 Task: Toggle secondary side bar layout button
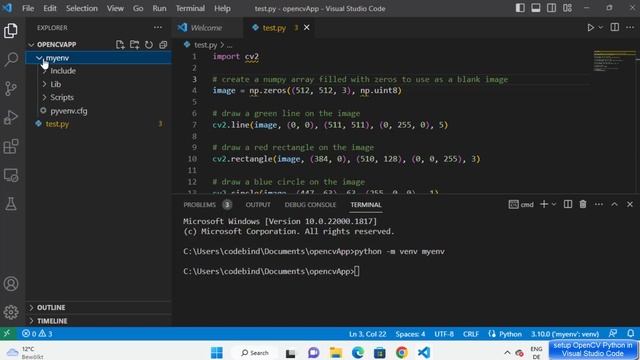551,8
